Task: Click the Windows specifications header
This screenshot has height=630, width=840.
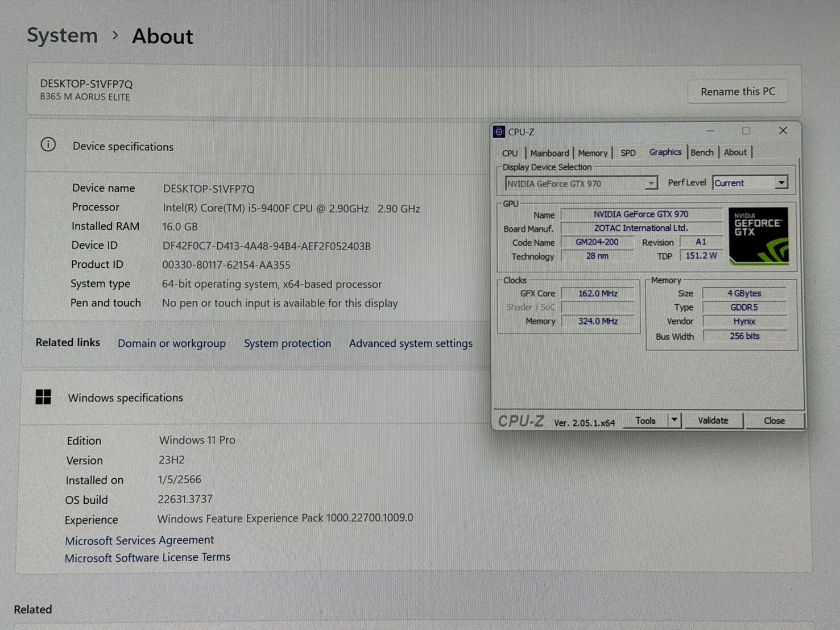Action: [x=126, y=397]
